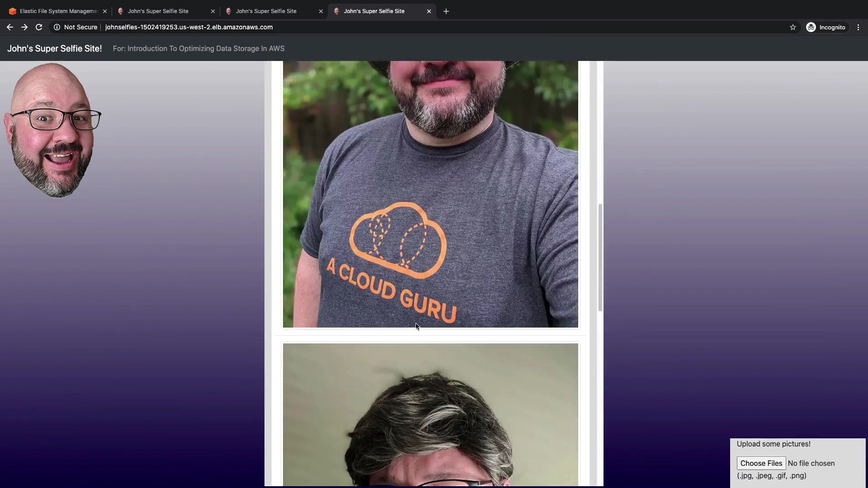Click the Introduction To Optimizing Data Storage subtitle
Image resolution: width=868 pixels, height=488 pixels.
coord(198,48)
